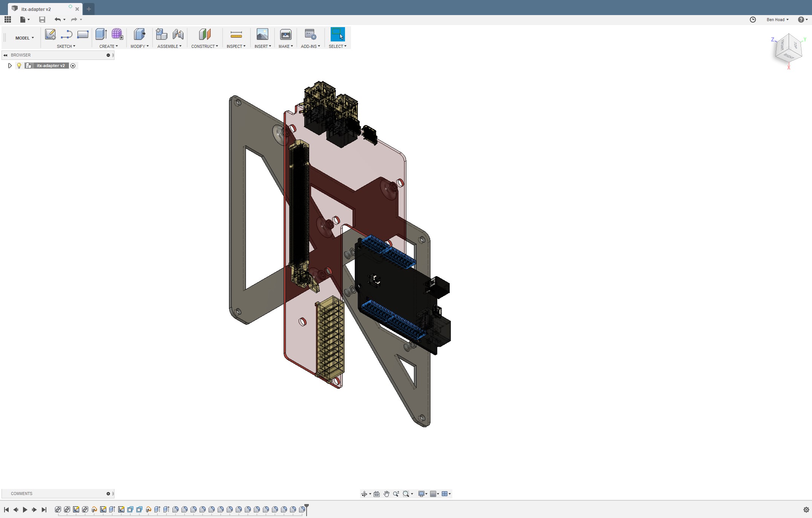Click the New Component assemble icon
The width and height of the screenshot is (812, 518).
162,34
